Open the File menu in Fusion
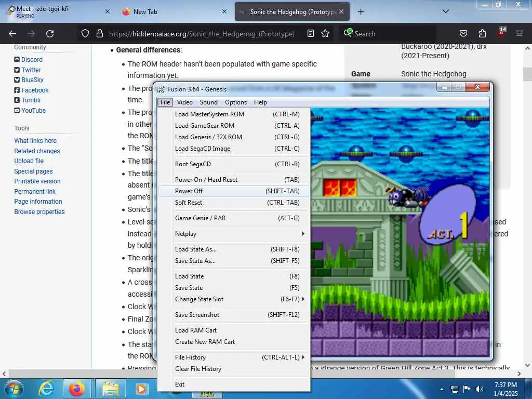Image resolution: width=532 pixels, height=399 pixels. [x=165, y=102]
